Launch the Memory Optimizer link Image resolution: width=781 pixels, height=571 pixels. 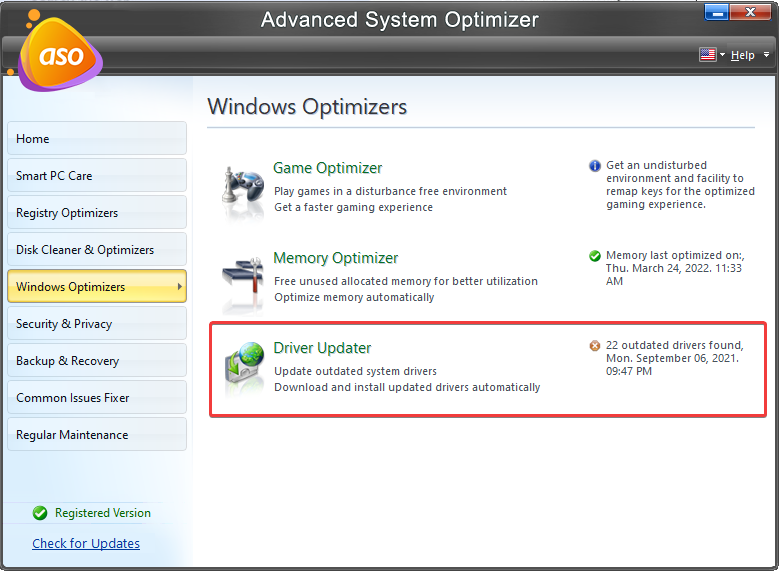click(336, 258)
